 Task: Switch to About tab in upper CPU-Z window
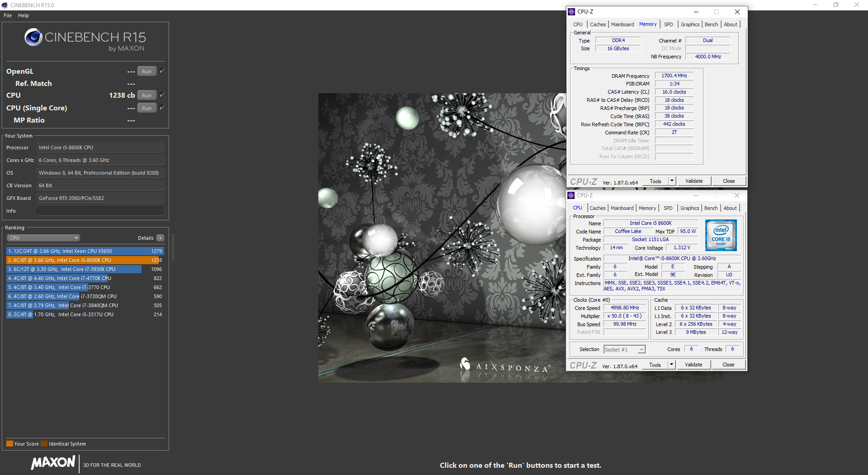[x=731, y=24]
